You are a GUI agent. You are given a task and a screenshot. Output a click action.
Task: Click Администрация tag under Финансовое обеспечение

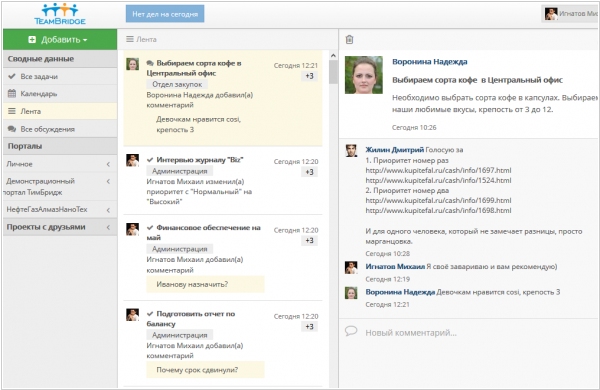point(179,249)
